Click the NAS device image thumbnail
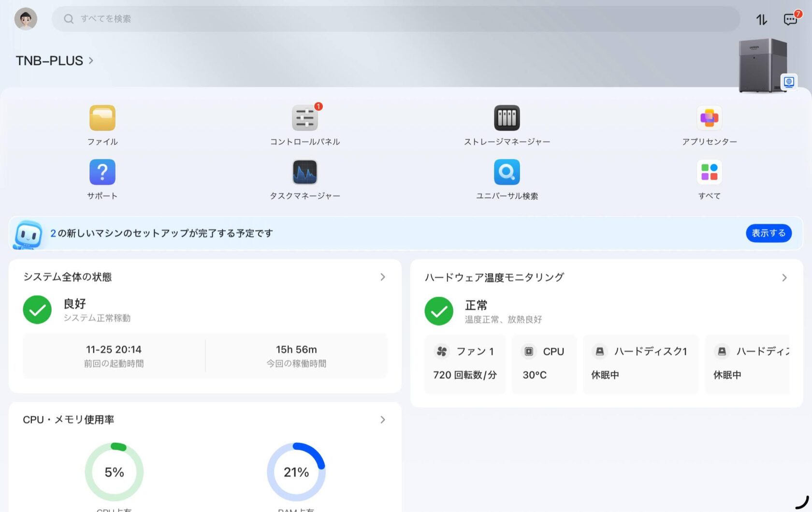Viewport: 812px width, 512px height. pyautogui.click(x=762, y=65)
